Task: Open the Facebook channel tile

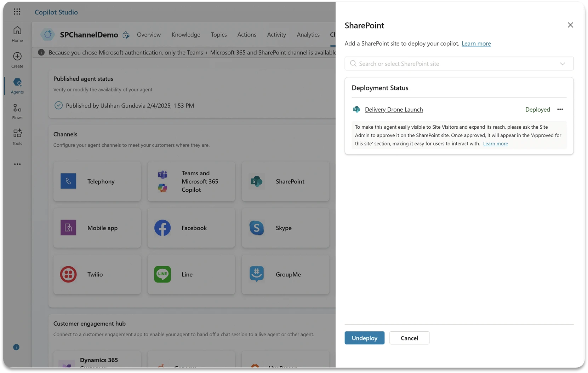Action: pyautogui.click(x=191, y=228)
